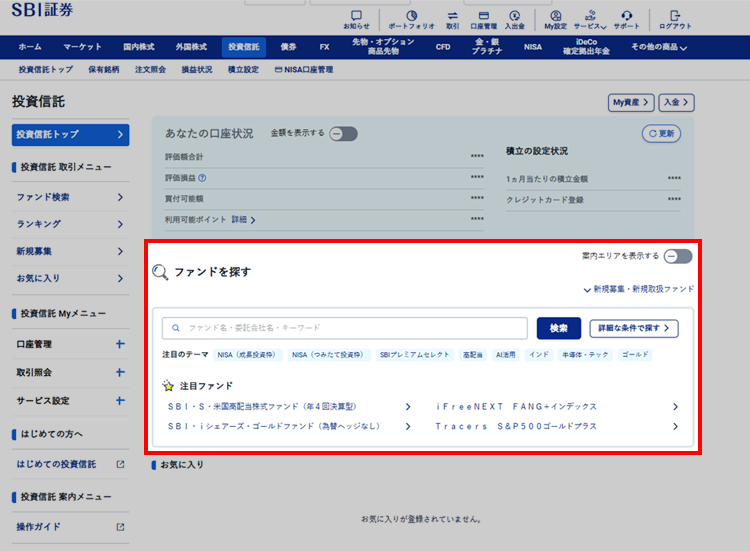
Task: Click the 入金 button near My資産
Action: (x=676, y=102)
